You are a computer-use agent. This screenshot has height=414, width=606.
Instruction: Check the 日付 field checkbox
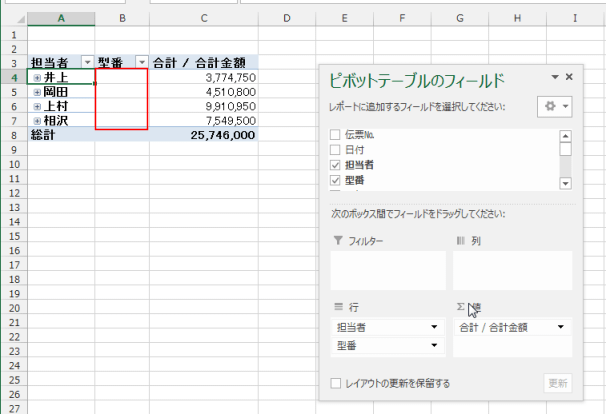pos(336,149)
